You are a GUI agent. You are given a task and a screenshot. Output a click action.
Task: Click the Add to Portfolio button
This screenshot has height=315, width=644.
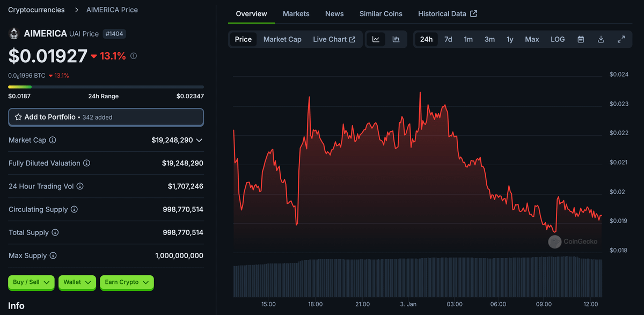(x=106, y=117)
